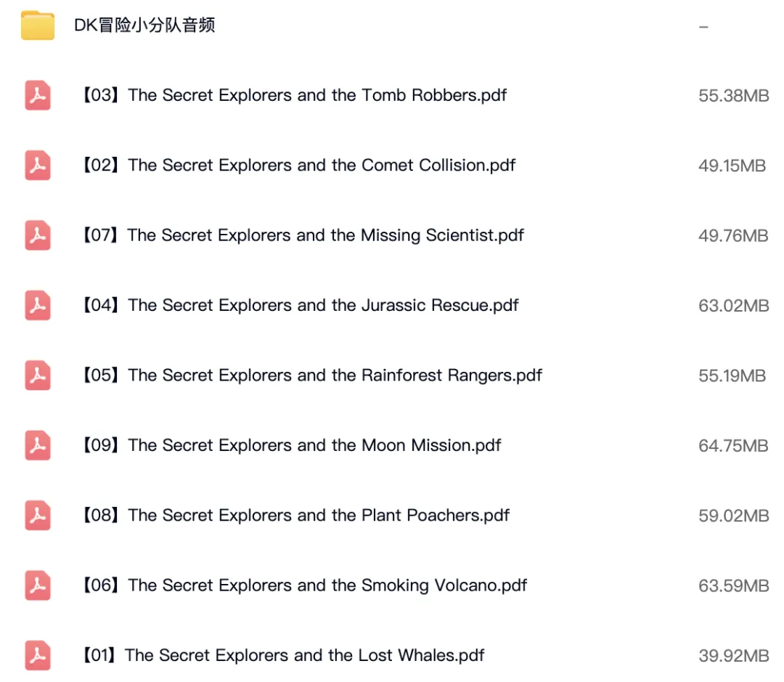Click the yellow folder icon for DK冒险小分队音频
This screenshot has width=784, height=682.
(x=38, y=25)
